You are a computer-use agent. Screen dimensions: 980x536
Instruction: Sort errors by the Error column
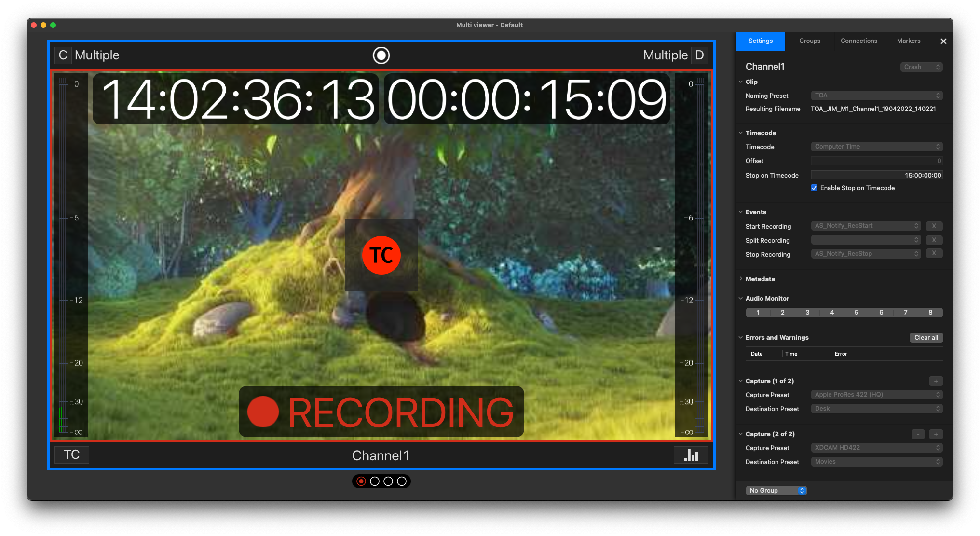tap(887, 354)
